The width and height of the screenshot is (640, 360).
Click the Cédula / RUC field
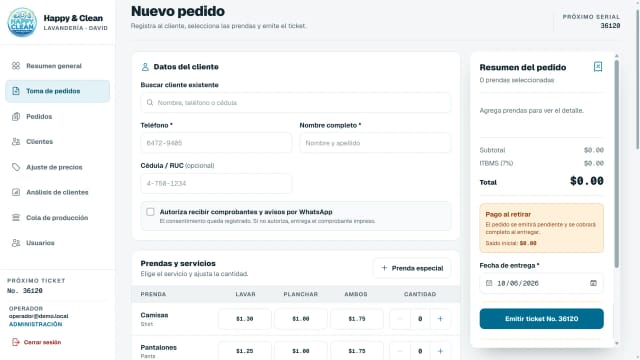(216, 183)
